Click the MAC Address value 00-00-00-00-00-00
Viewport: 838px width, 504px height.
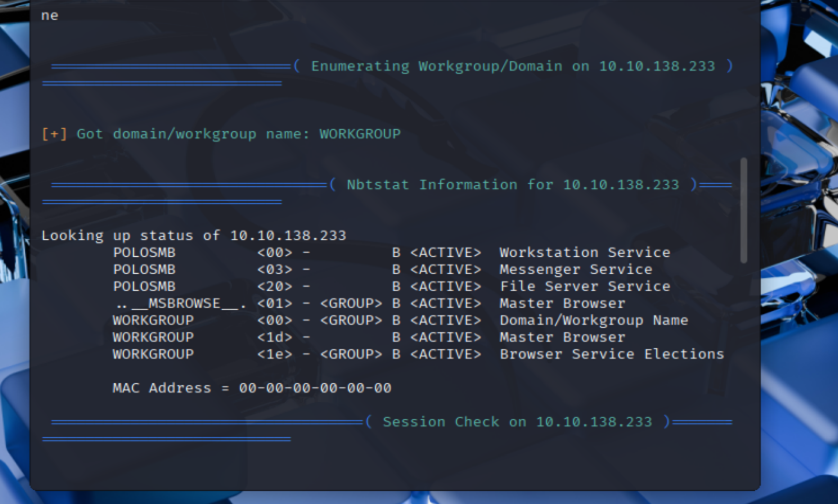click(315, 388)
